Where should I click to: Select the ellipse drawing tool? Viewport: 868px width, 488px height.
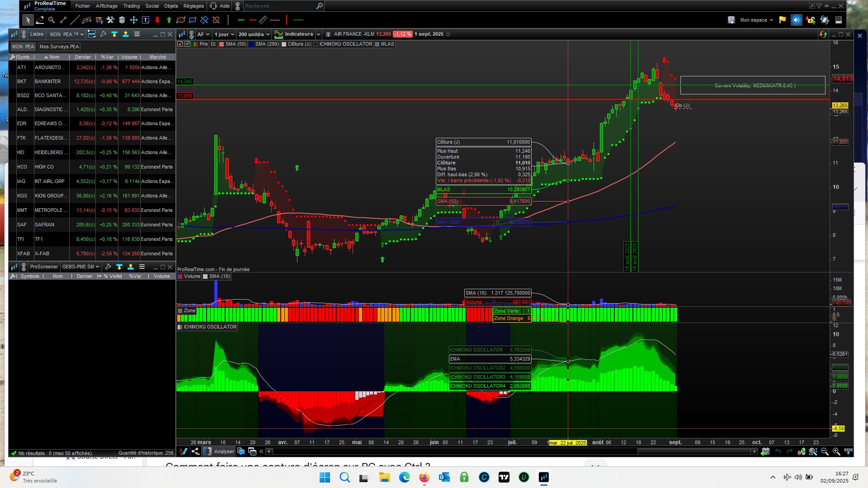pos(181,20)
